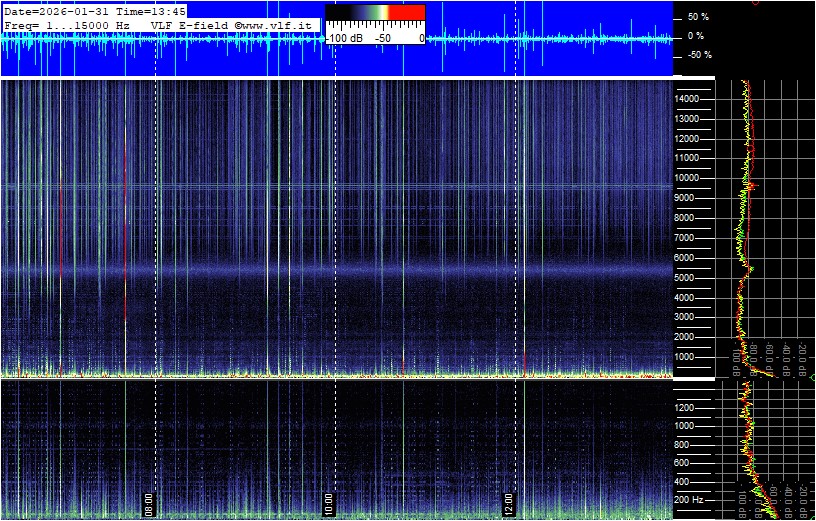Click the 08:00 time marker label
Screen dimensions: 816x521
150,502
